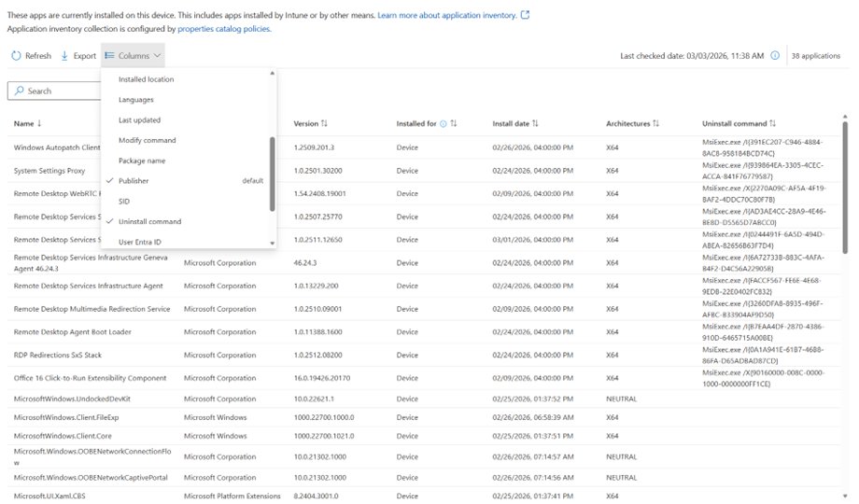The height and width of the screenshot is (504, 859).
Task: Click Name column header
Action: tap(23, 123)
